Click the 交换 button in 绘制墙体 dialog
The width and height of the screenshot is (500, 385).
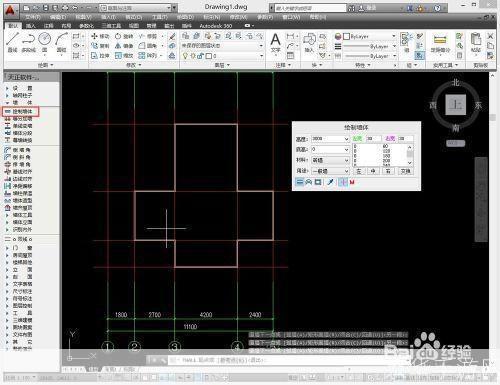pos(405,171)
